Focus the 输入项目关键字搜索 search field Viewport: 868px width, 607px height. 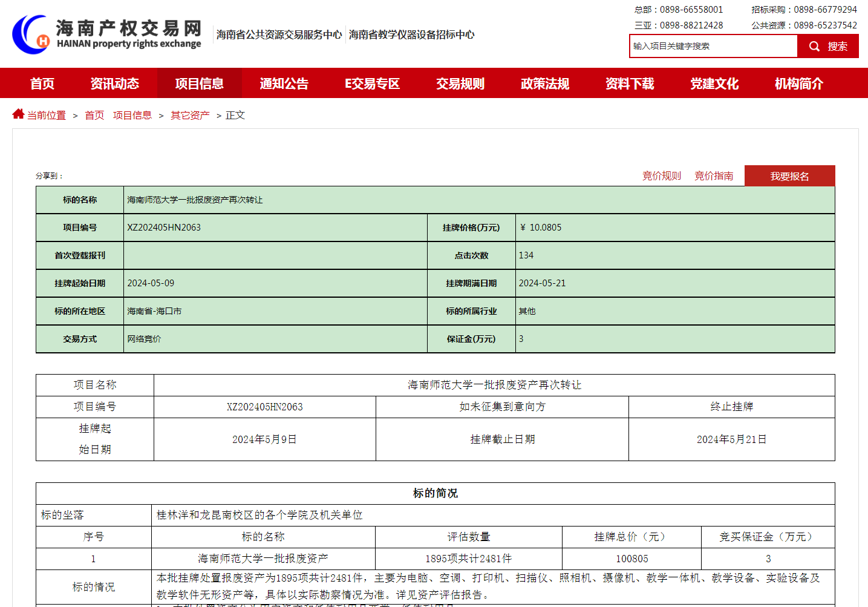point(714,47)
